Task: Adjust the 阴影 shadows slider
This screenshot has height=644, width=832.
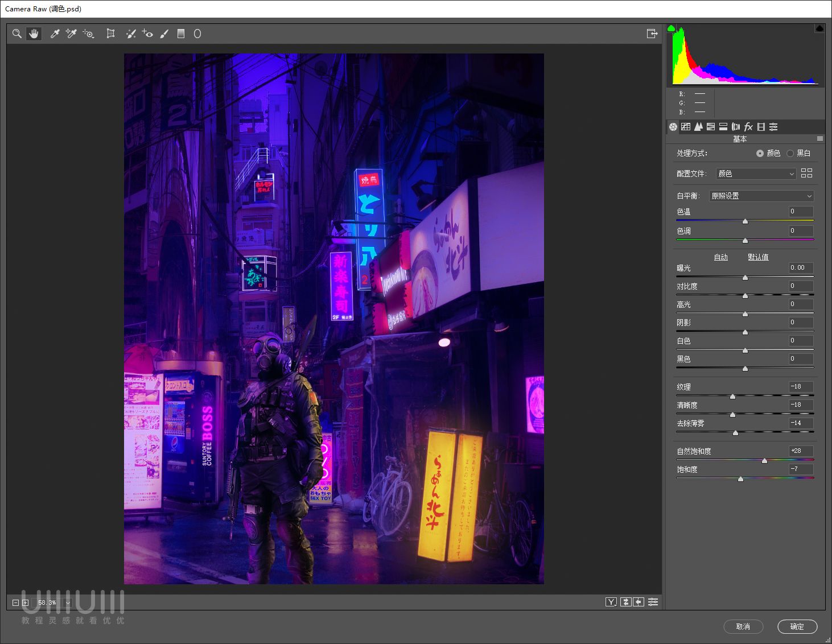Action: point(745,332)
